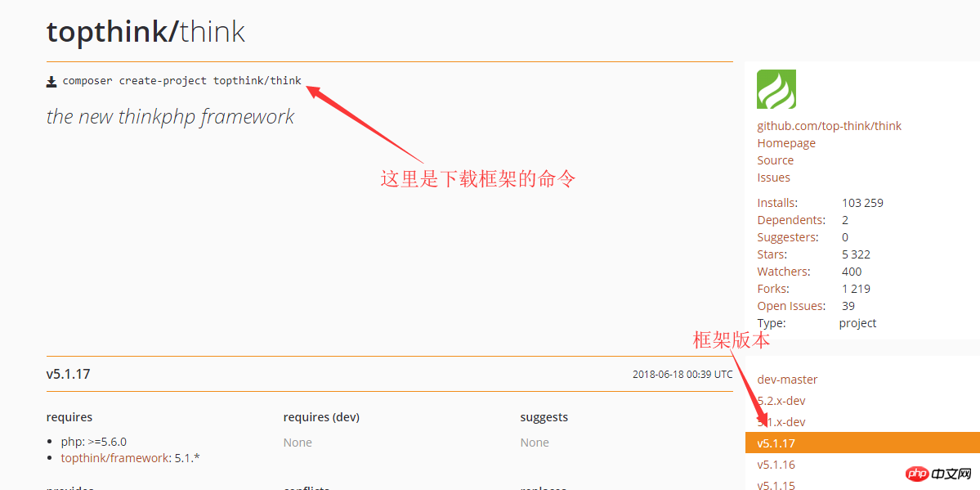Image resolution: width=980 pixels, height=490 pixels.
Task: Open the github.com/top-think/think link
Action: [x=830, y=126]
